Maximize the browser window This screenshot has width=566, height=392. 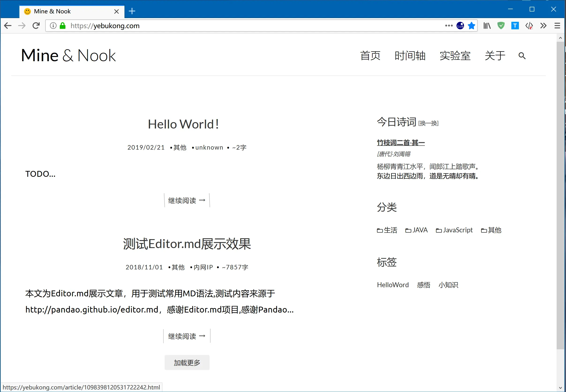coord(532,9)
